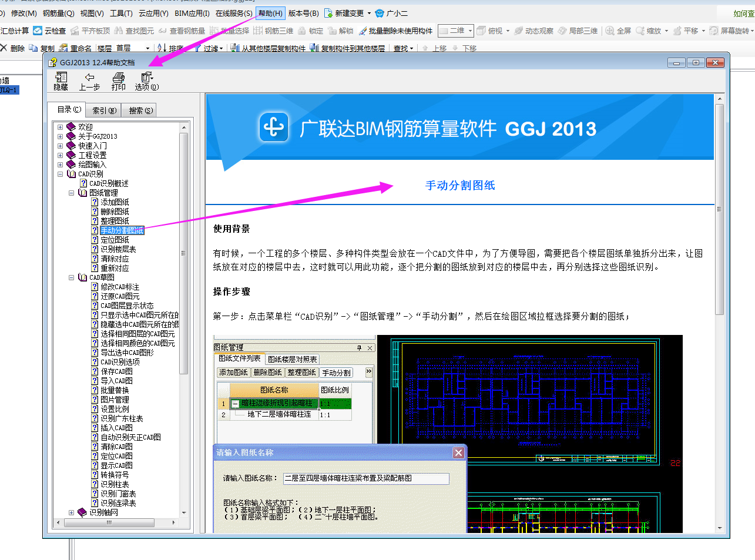Open the BIM应用(I) menu
Viewport: 755px width, 560px height.
click(192, 13)
